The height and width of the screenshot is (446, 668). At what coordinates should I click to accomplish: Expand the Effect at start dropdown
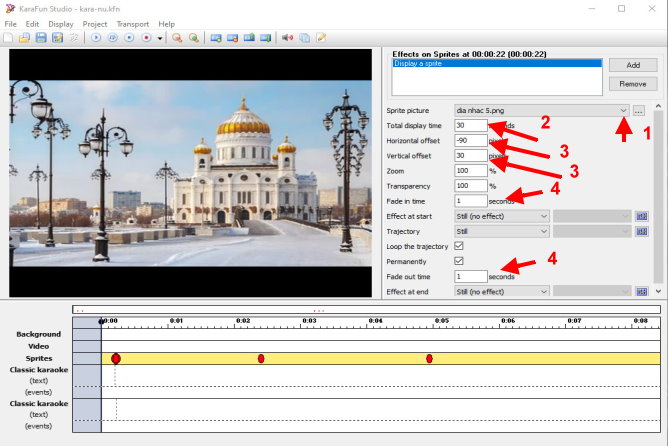click(x=501, y=216)
